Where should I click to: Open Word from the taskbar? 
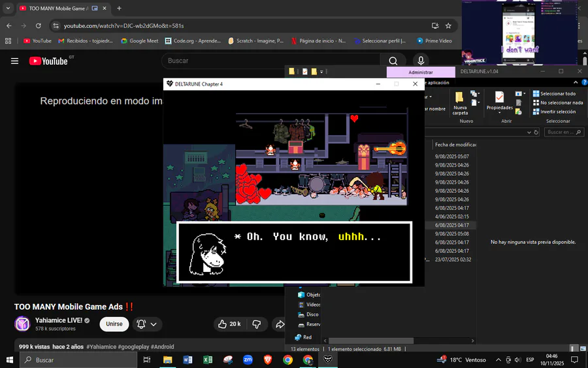[x=188, y=360]
